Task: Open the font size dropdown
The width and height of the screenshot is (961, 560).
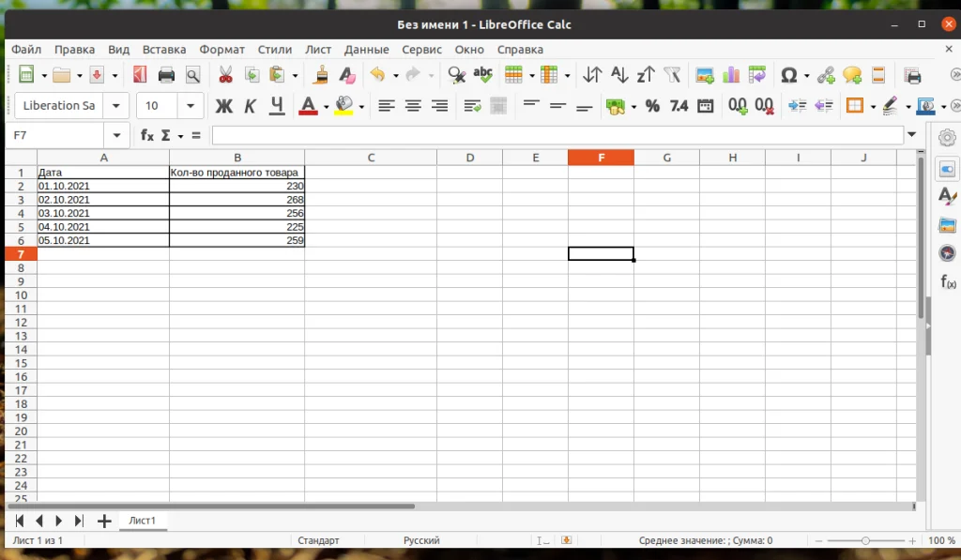Action: (x=190, y=106)
